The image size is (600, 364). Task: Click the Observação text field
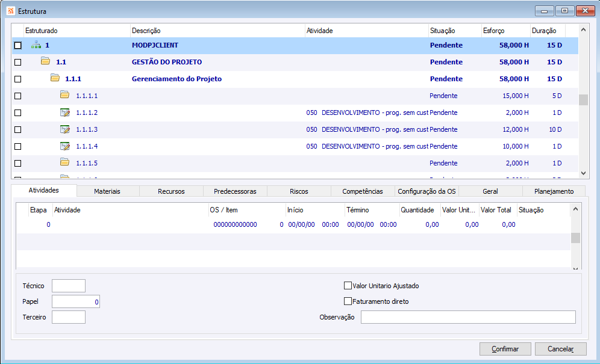point(468,317)
